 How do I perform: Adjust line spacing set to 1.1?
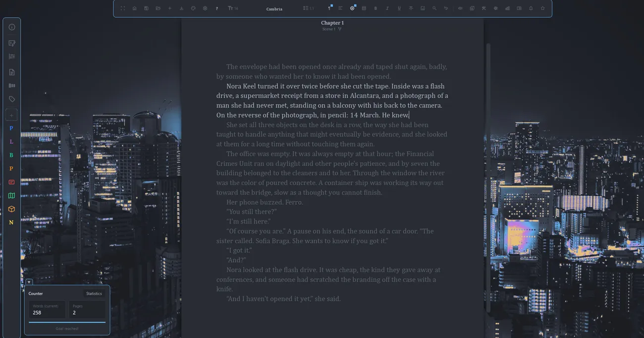[309, 8]
